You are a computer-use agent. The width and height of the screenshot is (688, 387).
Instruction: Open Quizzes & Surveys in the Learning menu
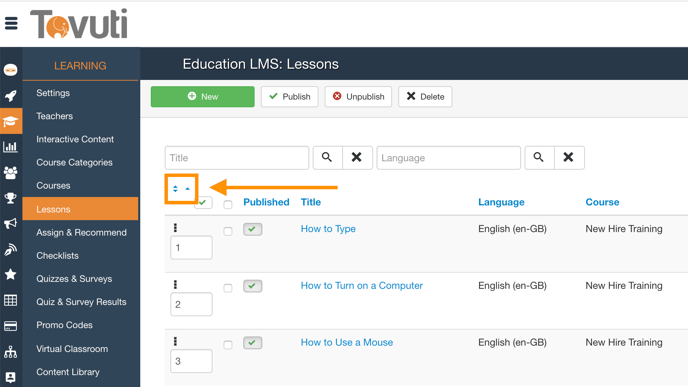coord(74,279)
